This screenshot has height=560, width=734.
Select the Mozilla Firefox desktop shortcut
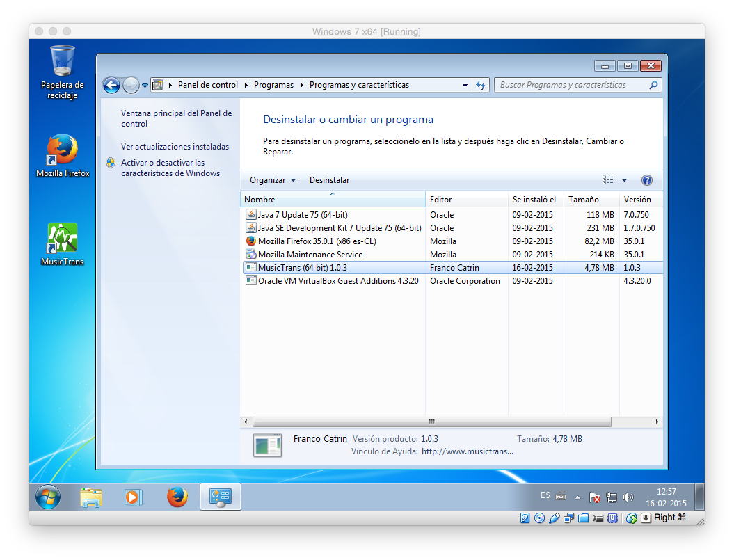coord(62,156)
